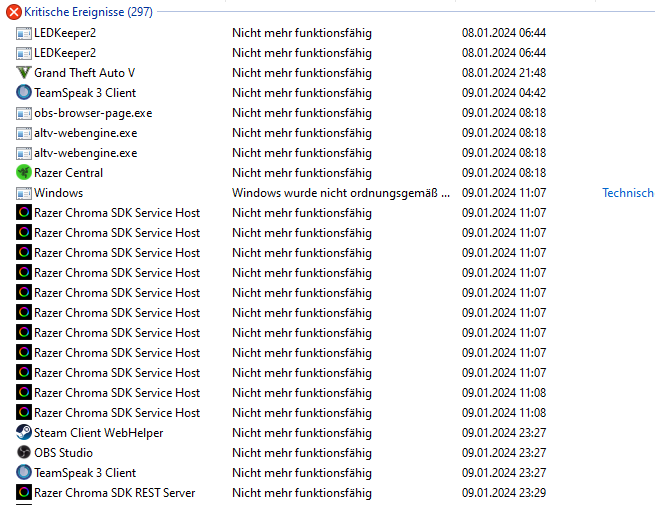The image size is (655, 505).
Task: Click the green Razer Central icon
Action: point(24,173)
